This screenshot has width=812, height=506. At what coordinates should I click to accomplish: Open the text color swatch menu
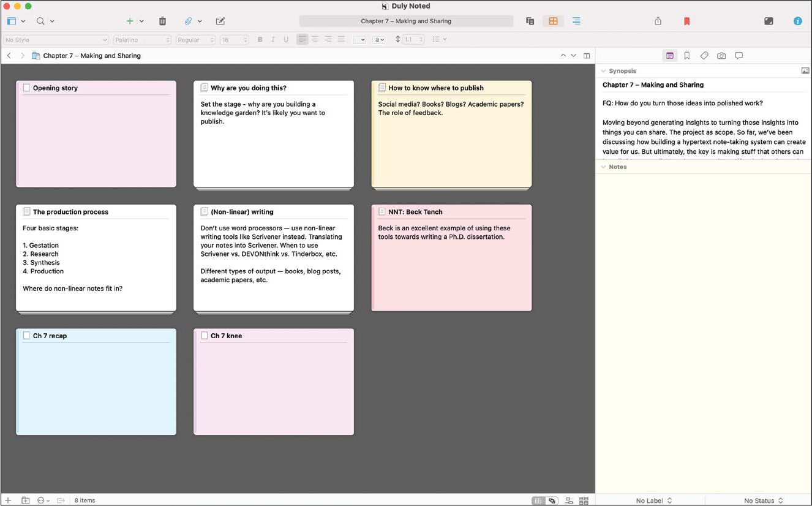pyautogui.click(x=378, y=39)
